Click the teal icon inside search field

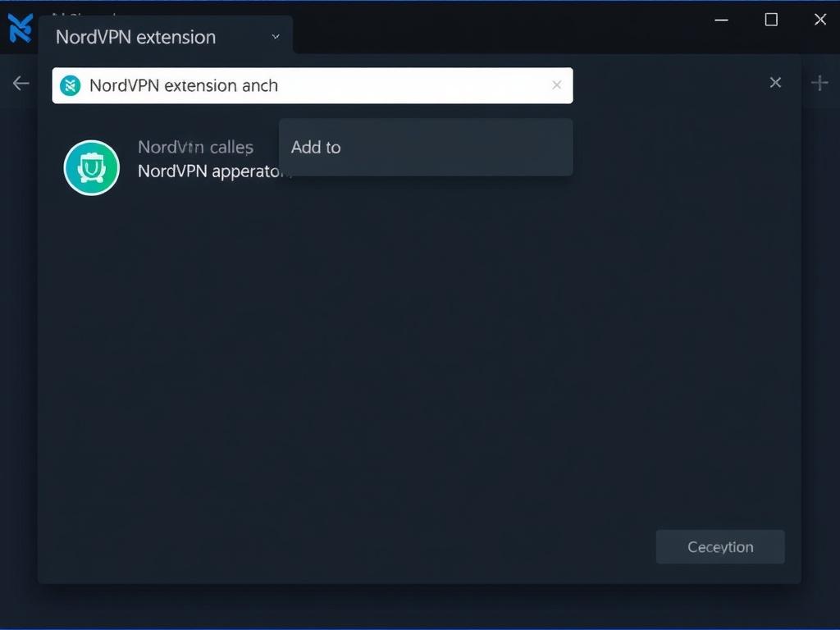pos(71,85)
